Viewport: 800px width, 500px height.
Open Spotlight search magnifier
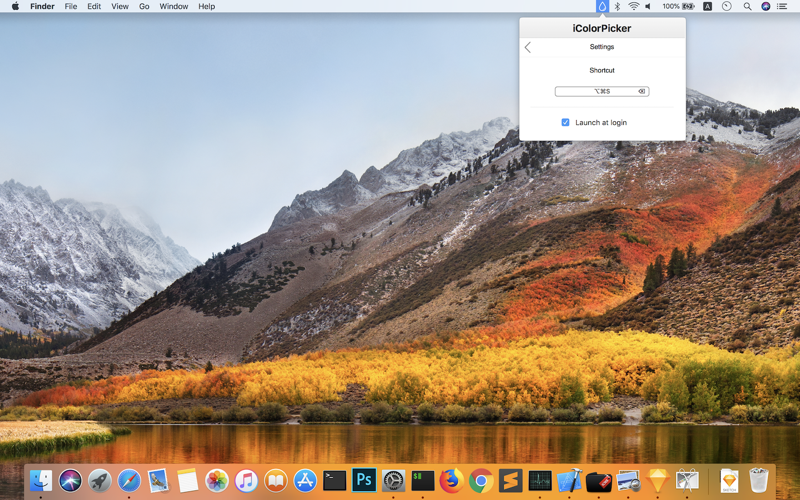point(747,6)
